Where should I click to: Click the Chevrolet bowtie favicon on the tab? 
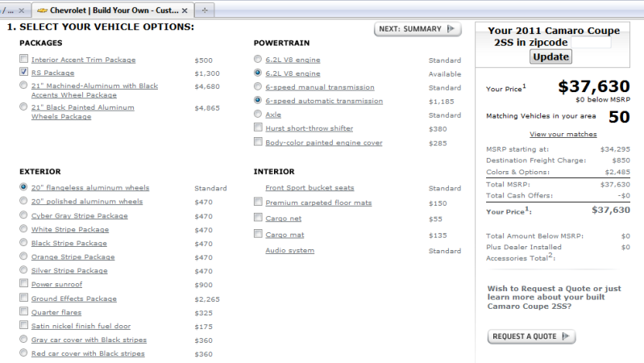(x=42, y=10)
